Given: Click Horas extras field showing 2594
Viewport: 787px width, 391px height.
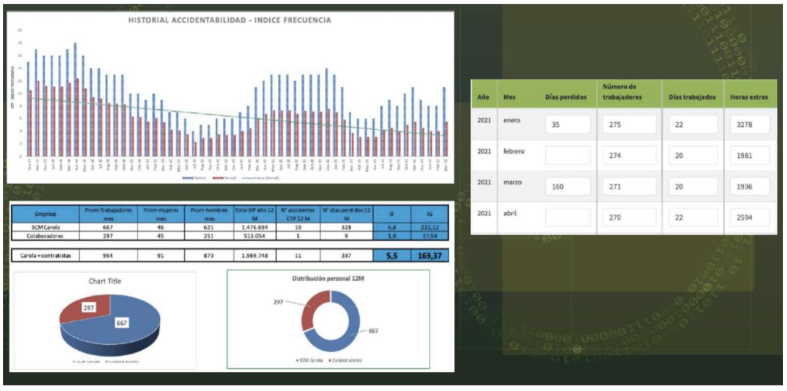Looking at the screenshot, I should 750,218.
